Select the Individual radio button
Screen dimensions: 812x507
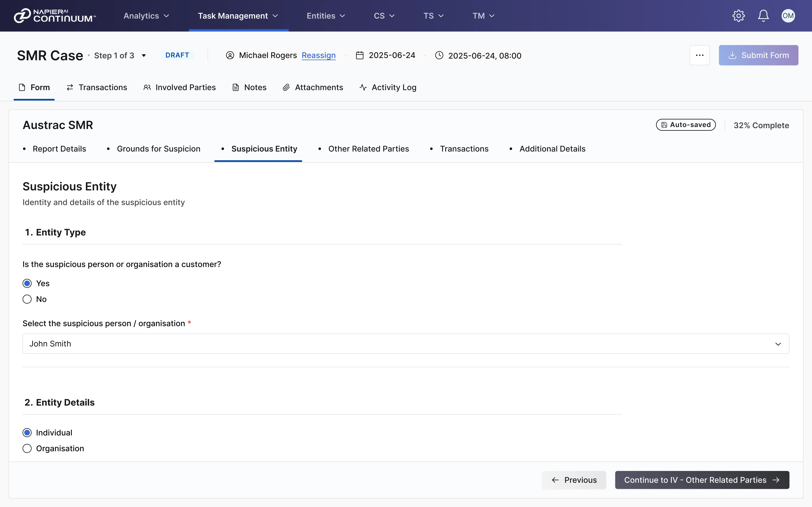[x=27, y=432]
